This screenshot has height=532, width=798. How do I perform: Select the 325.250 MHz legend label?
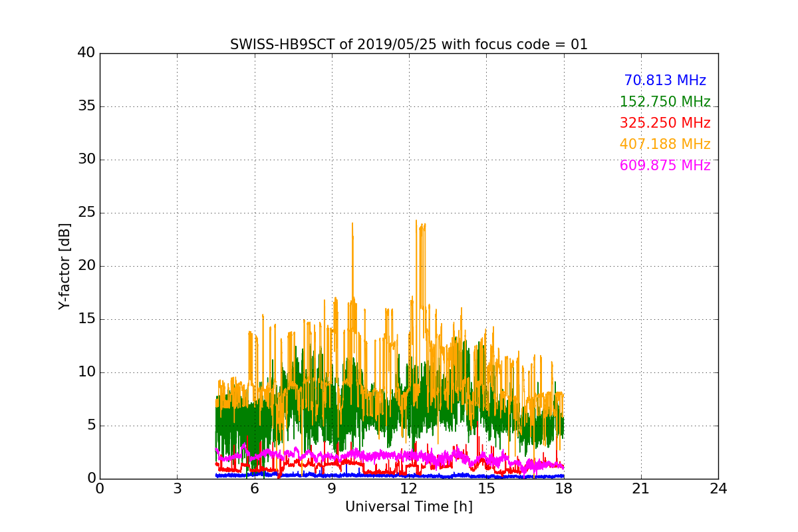pyautogui.click(x=665, y=123)
